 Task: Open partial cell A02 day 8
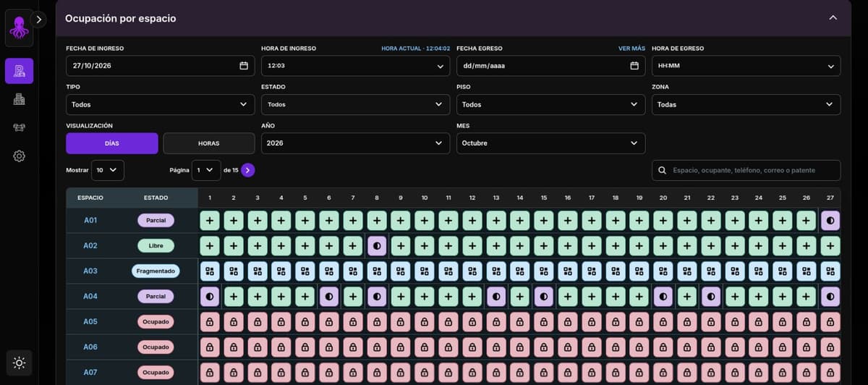click(377, 245)
